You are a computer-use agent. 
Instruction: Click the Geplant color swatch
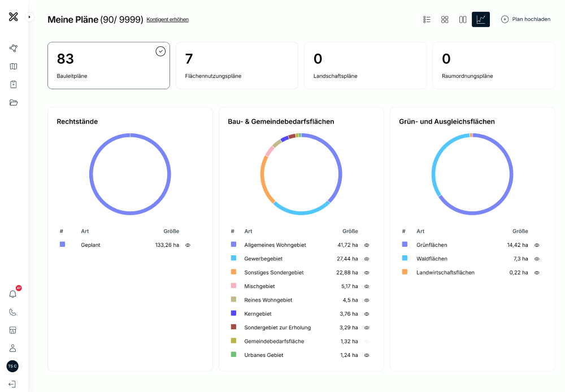coord(62,244)
